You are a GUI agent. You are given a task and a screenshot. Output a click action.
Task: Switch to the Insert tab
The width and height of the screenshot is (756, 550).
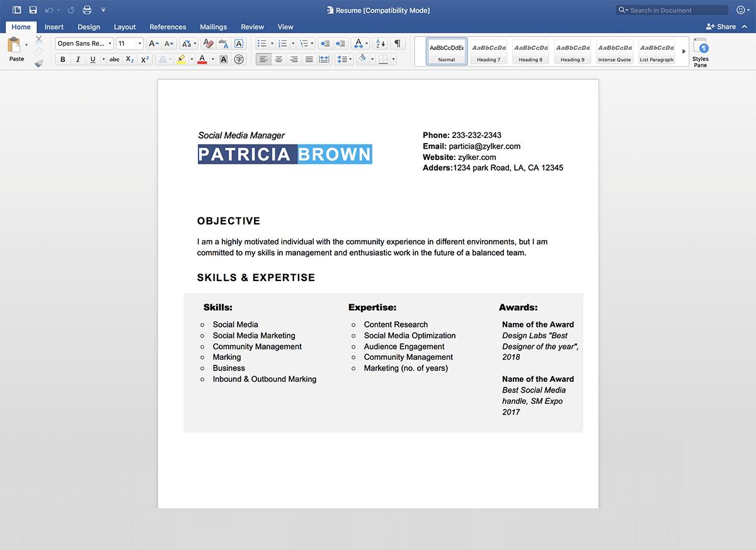tap(54, 27)
